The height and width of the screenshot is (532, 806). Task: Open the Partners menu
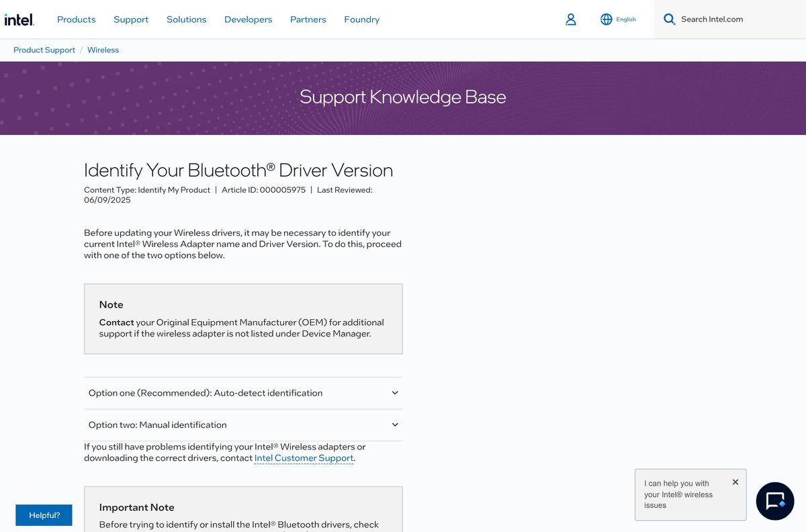pyautogui.click(x=308, y=19)
